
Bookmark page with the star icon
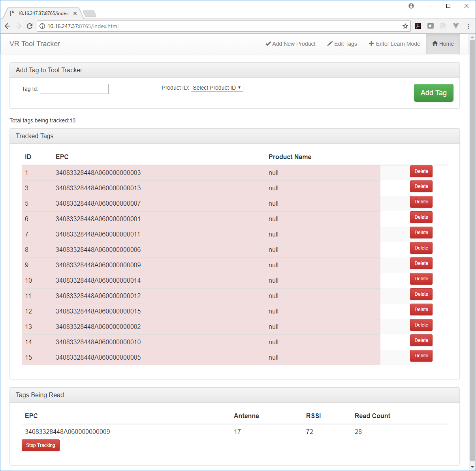[x=405, y=26]
